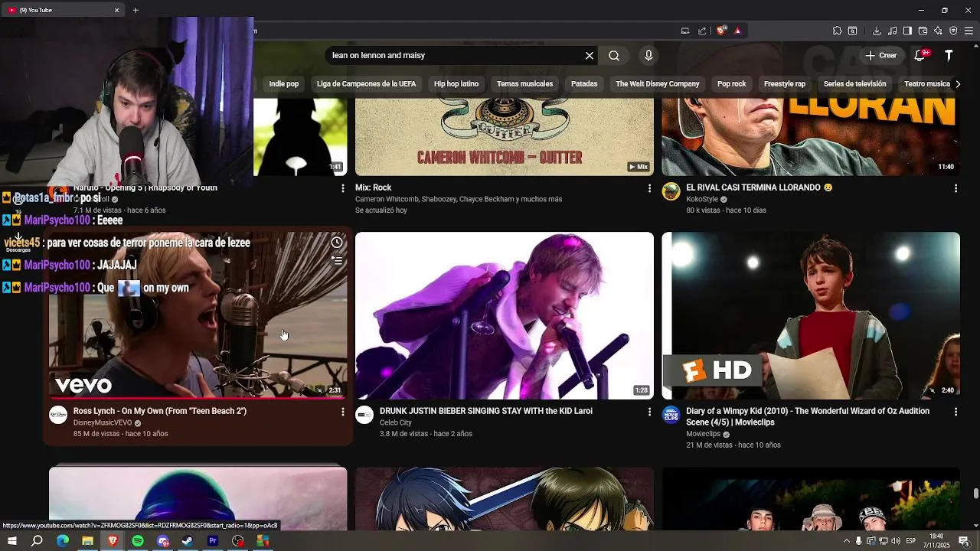Viewport: 980px width, 551px height.
Task: Clear the YouTube search box text
Action: 590,56
